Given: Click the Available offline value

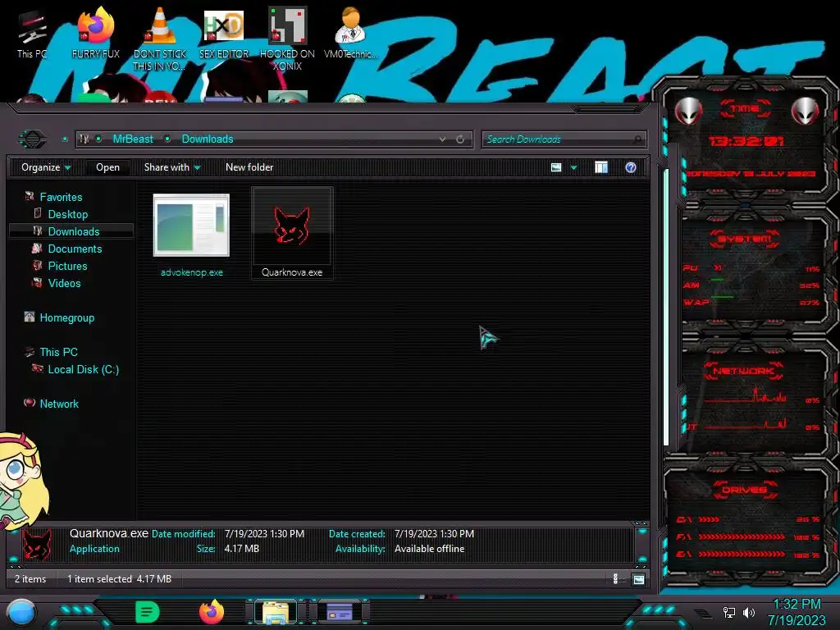Looking at the screenshot, I should tap(429, 549).
